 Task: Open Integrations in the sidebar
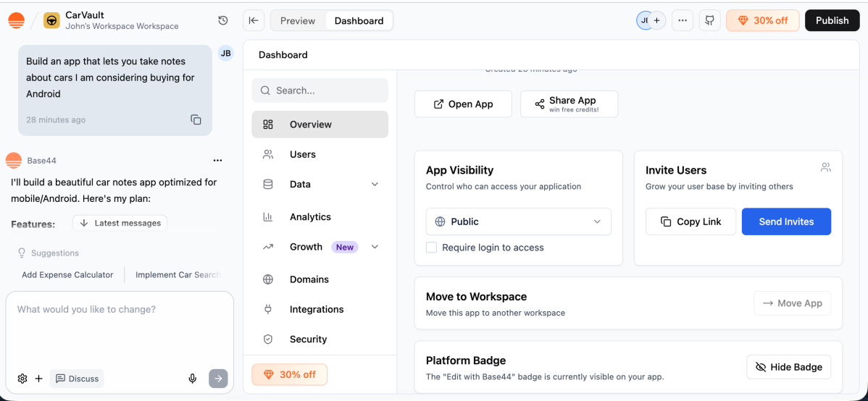click(x=320, y=309)
